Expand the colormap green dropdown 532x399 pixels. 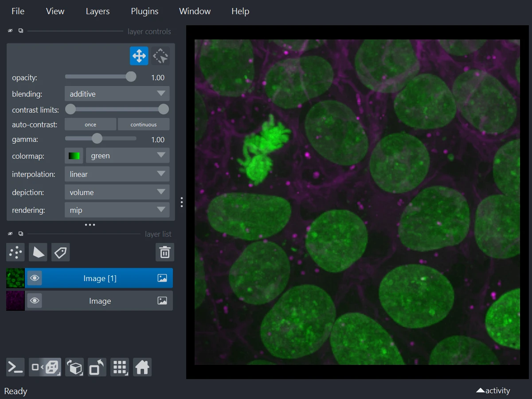[128, 156]
